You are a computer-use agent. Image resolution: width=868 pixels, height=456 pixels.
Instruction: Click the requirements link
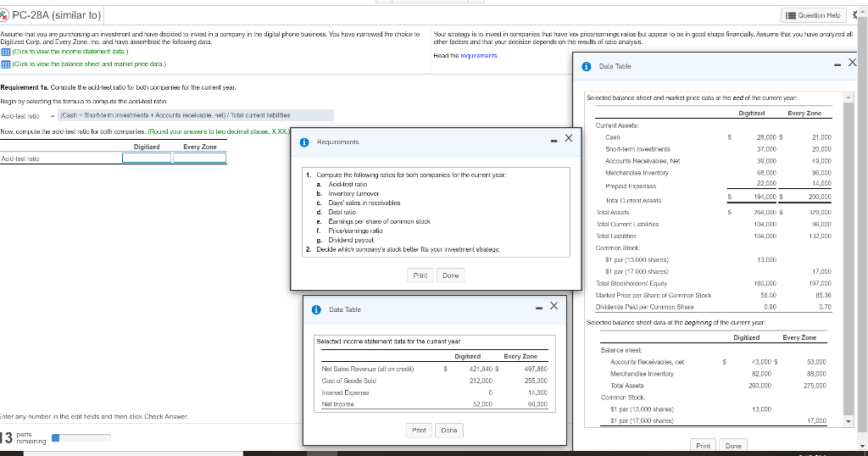(x=478, y=56)
